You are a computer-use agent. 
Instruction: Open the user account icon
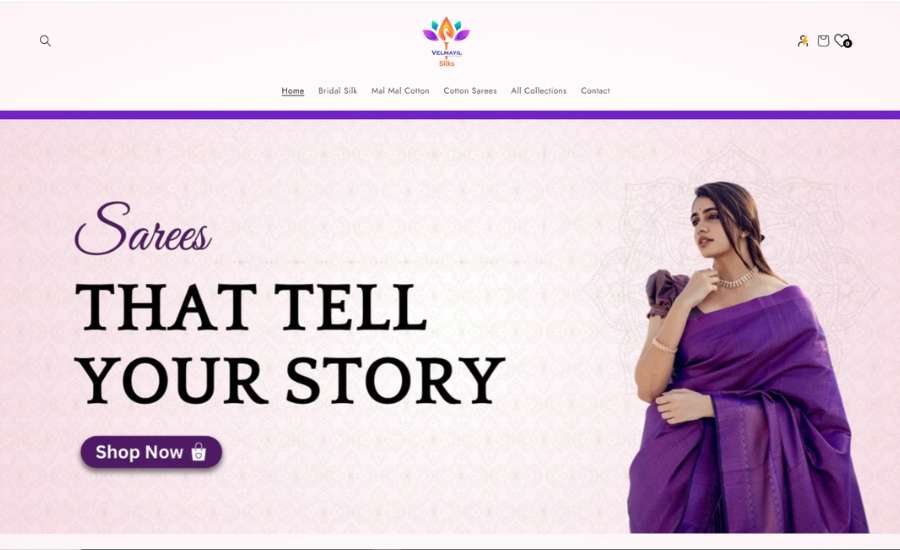tap(802, 41)
